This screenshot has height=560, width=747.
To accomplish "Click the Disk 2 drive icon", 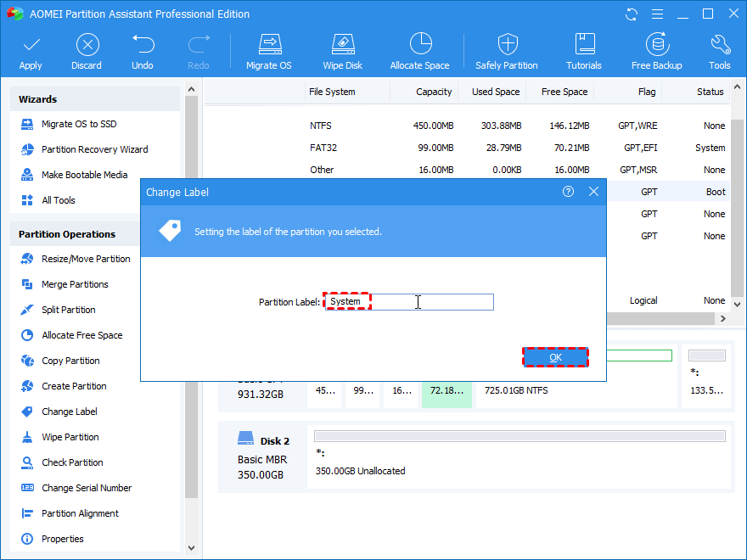I will (246, 438).
